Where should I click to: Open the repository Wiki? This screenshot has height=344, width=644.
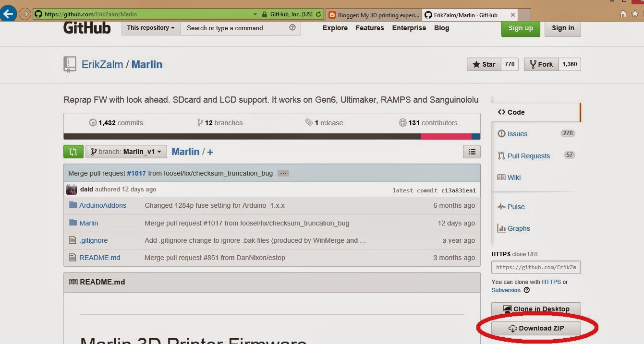[x=513, y=177]
